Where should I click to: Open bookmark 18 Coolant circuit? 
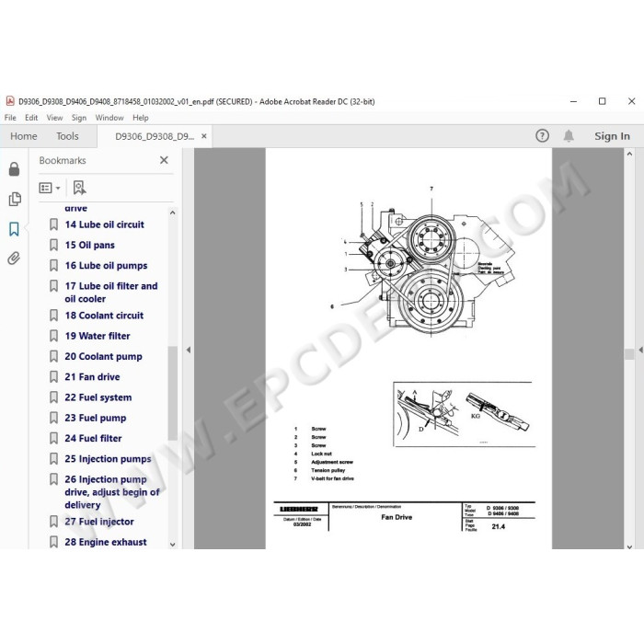point(104,315)
